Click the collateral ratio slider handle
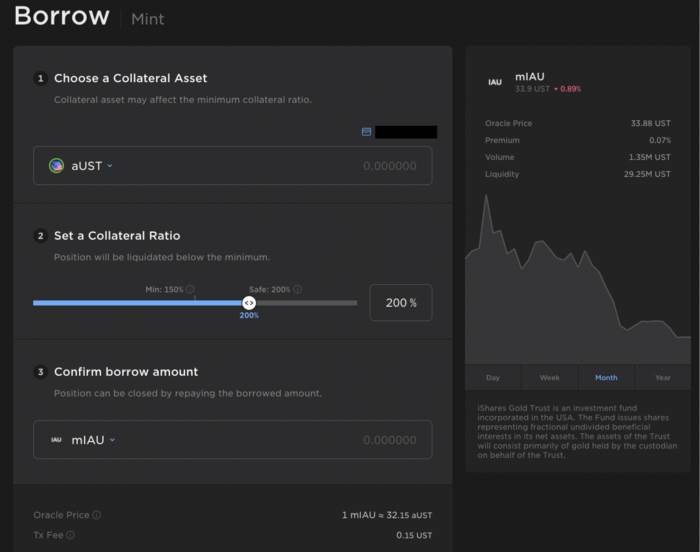Image resolution: width=700 pixels, height=552 pixels. click(x=249, y=303)
